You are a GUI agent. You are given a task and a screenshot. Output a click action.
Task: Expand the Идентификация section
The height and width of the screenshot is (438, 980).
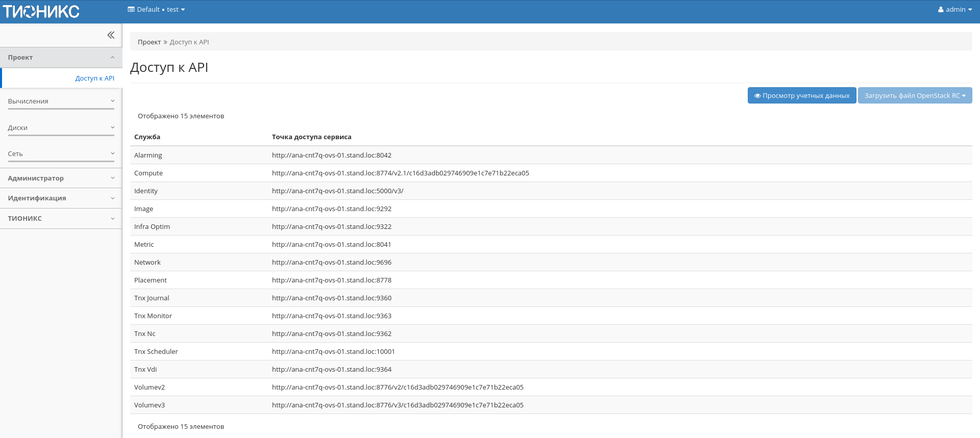pos(61,198)
